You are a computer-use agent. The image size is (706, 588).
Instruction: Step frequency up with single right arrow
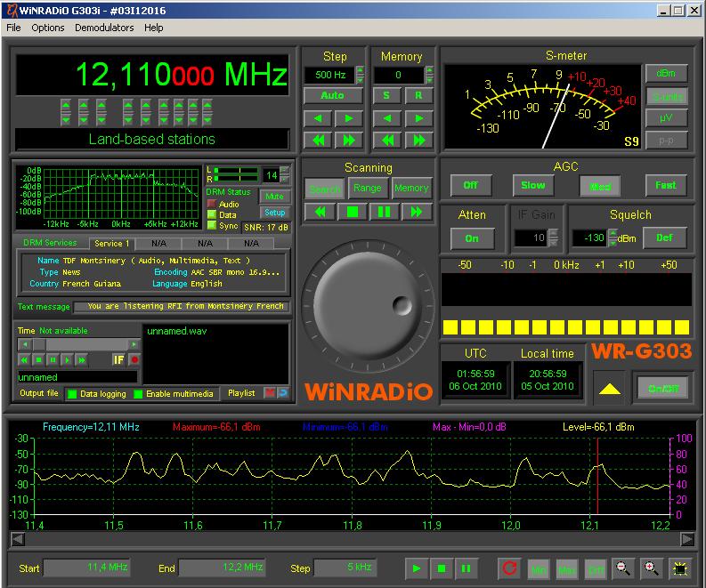click(348, 118)
